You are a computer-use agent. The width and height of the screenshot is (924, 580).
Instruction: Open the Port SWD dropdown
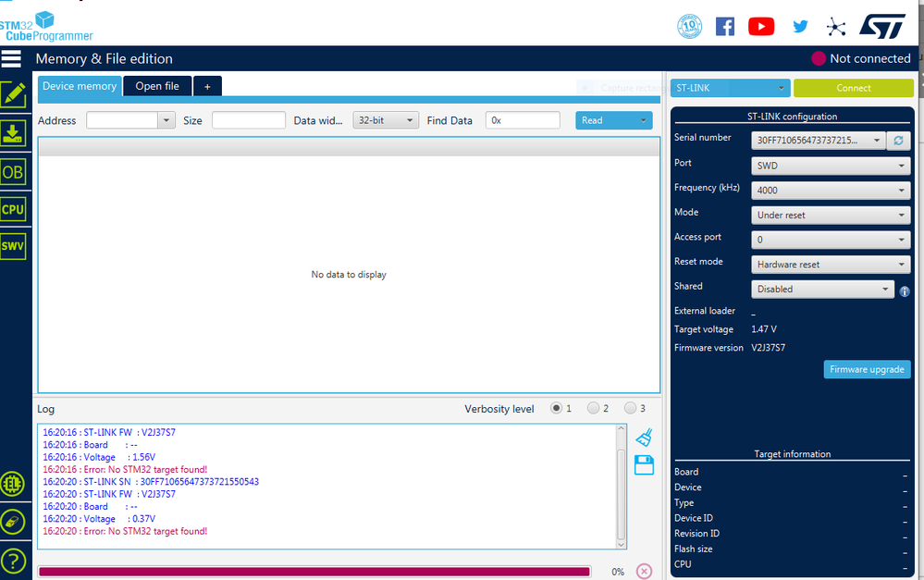831,166
